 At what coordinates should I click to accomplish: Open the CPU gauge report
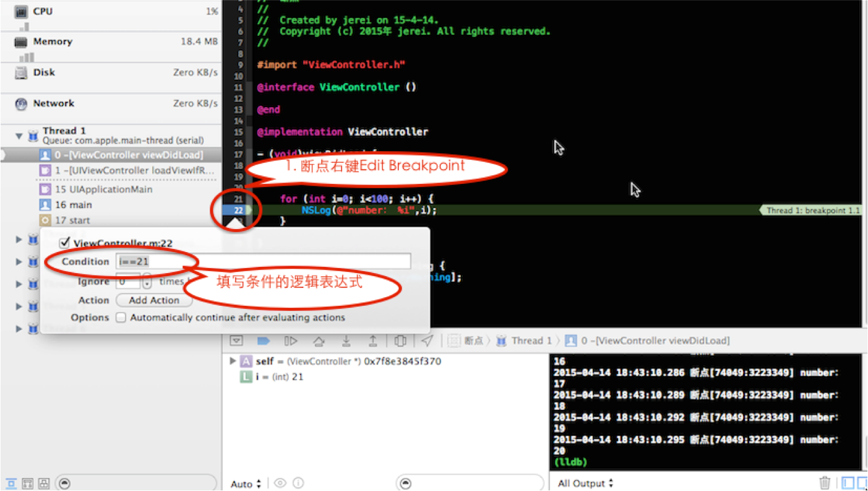point(111,15)
